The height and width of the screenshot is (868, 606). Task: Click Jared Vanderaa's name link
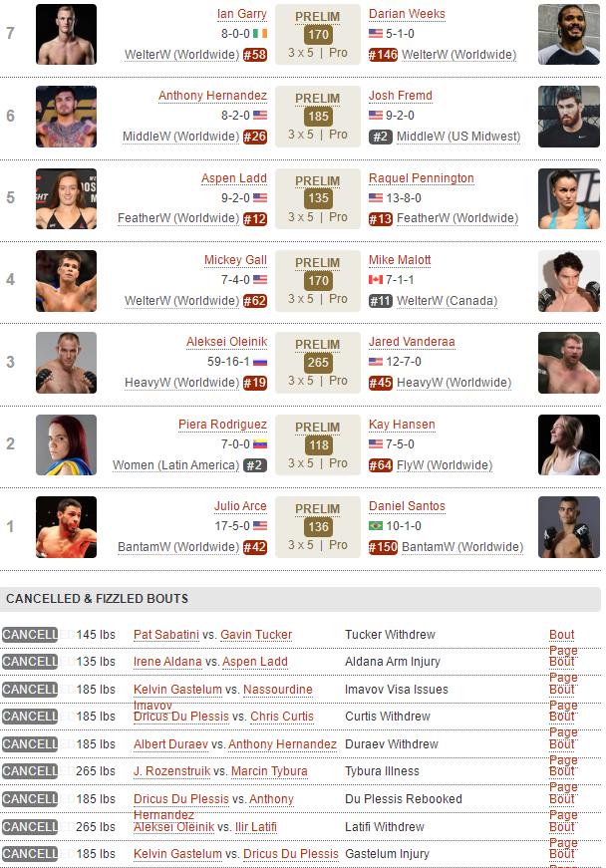point(412,342)
